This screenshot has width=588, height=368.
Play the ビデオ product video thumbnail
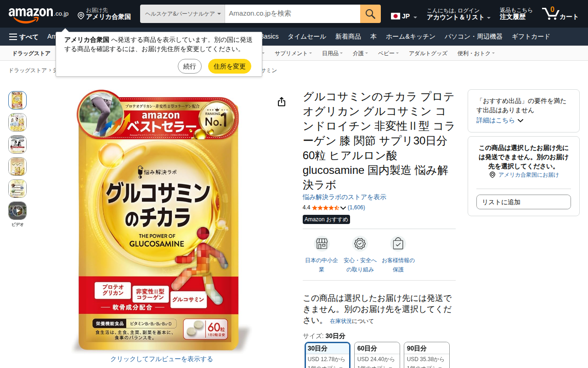(x=17, y=211)
